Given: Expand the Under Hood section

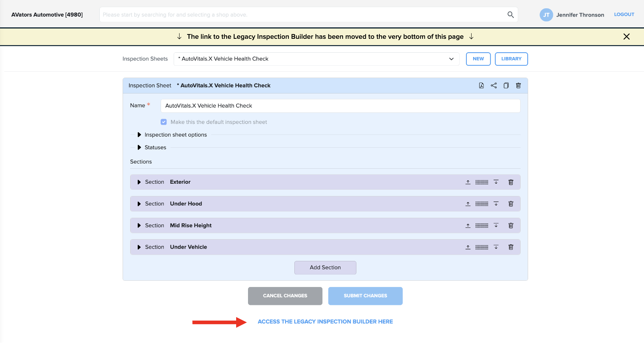Looking at the screenshot, I should pos(139,204).
